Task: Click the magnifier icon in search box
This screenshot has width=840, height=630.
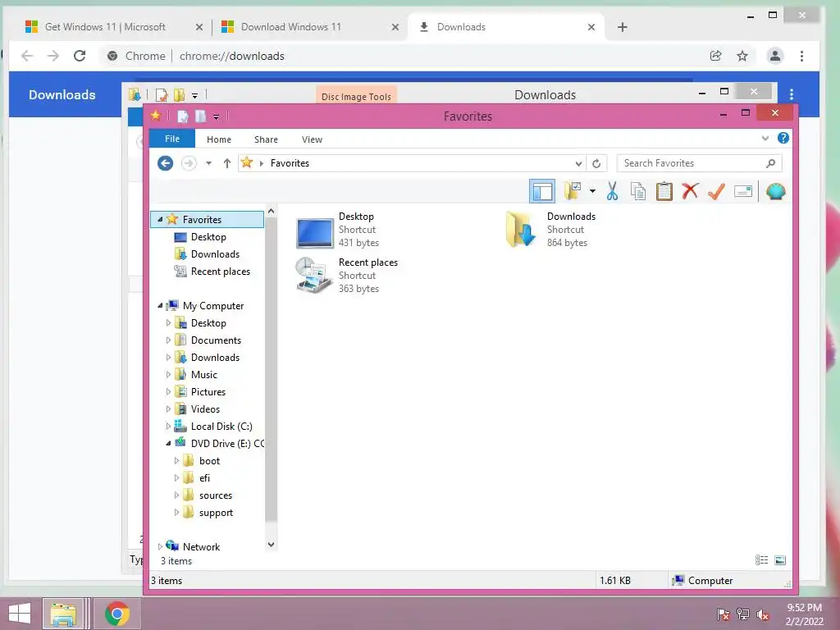Action: click(771, 163)
